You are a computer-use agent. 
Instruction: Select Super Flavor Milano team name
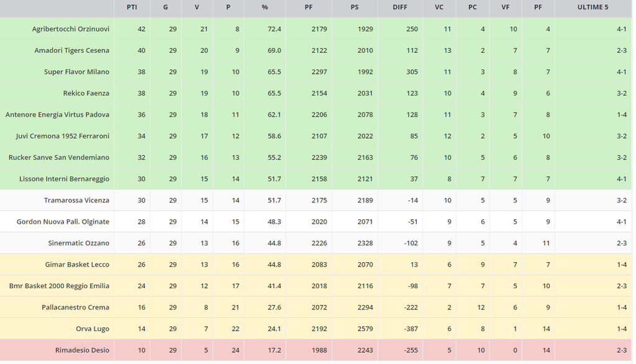click(76, 72)
